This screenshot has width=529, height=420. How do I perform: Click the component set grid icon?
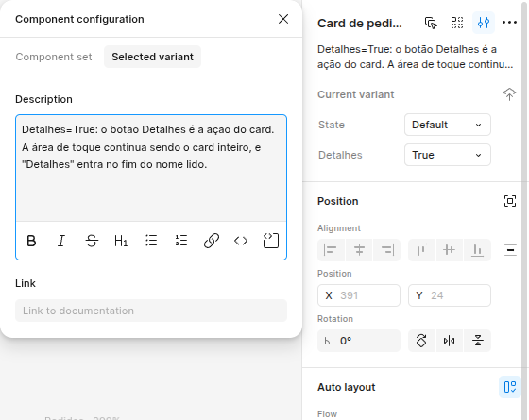coord(457,23)
